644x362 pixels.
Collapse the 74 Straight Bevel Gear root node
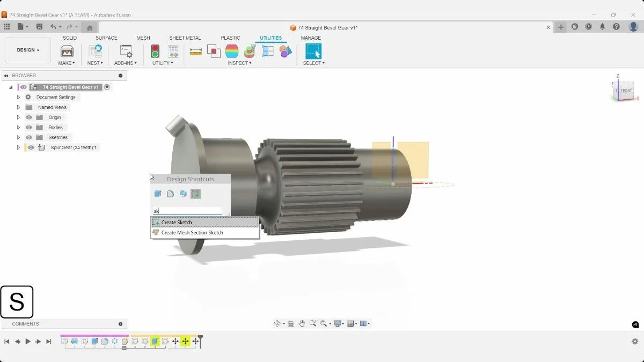pos(11,87)
